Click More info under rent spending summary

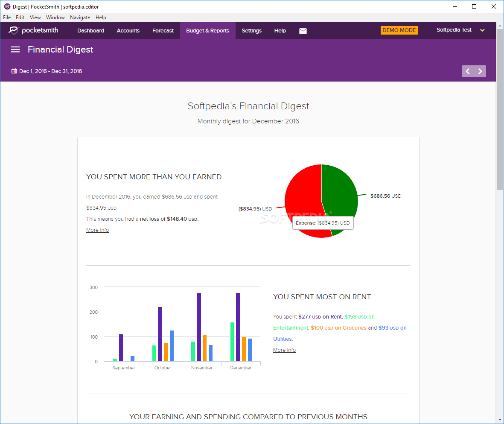click(x=285, y=350)
